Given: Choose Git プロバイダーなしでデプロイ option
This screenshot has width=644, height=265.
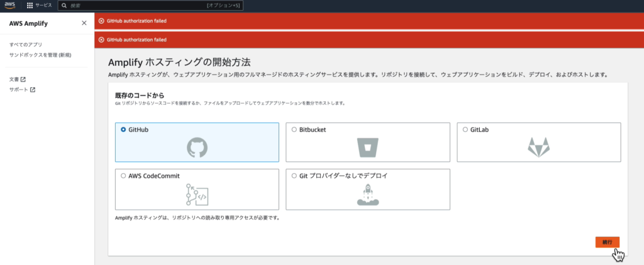Looking at the screenshot, I should tap(294, 176).
